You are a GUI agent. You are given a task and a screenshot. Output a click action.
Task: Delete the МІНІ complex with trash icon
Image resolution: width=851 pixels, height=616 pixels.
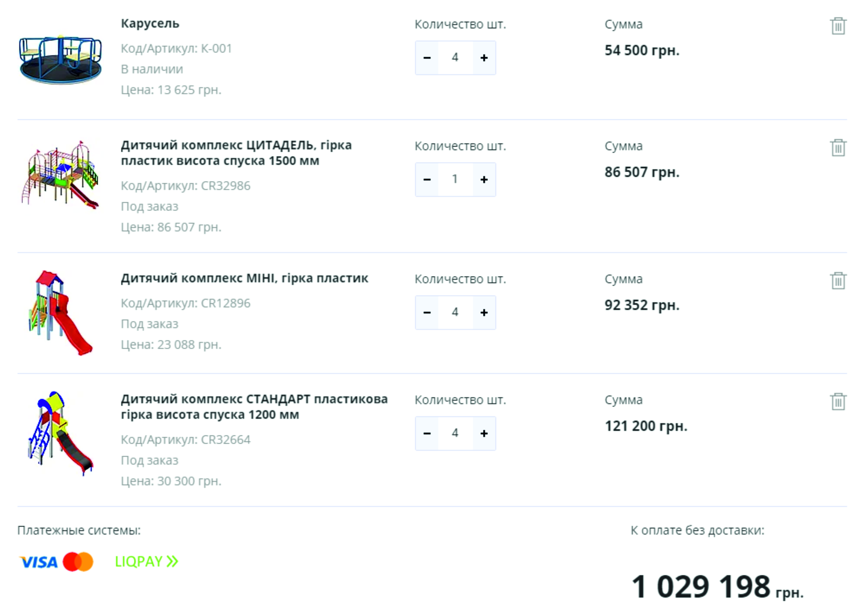pos(837,281)
